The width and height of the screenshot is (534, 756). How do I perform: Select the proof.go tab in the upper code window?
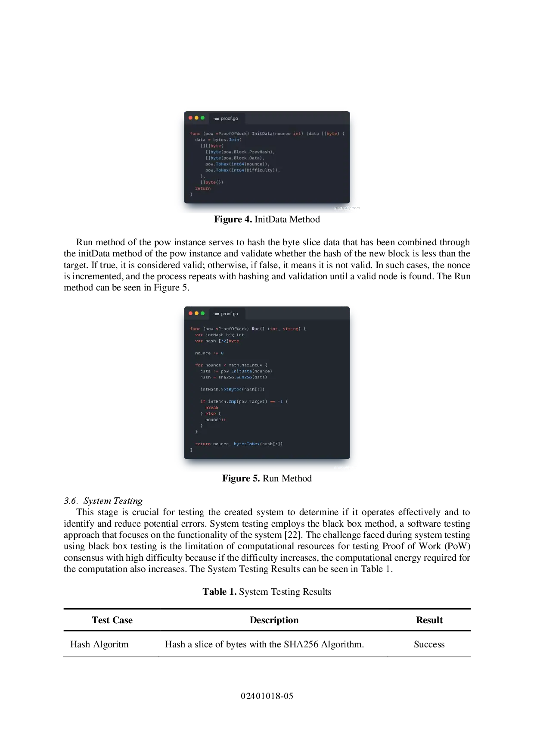point(227,119)
